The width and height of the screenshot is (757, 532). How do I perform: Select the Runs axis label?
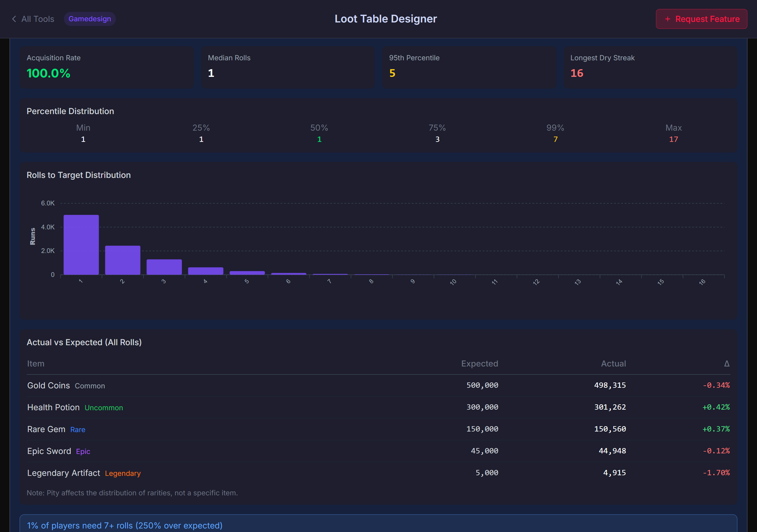tap(32, 235)
